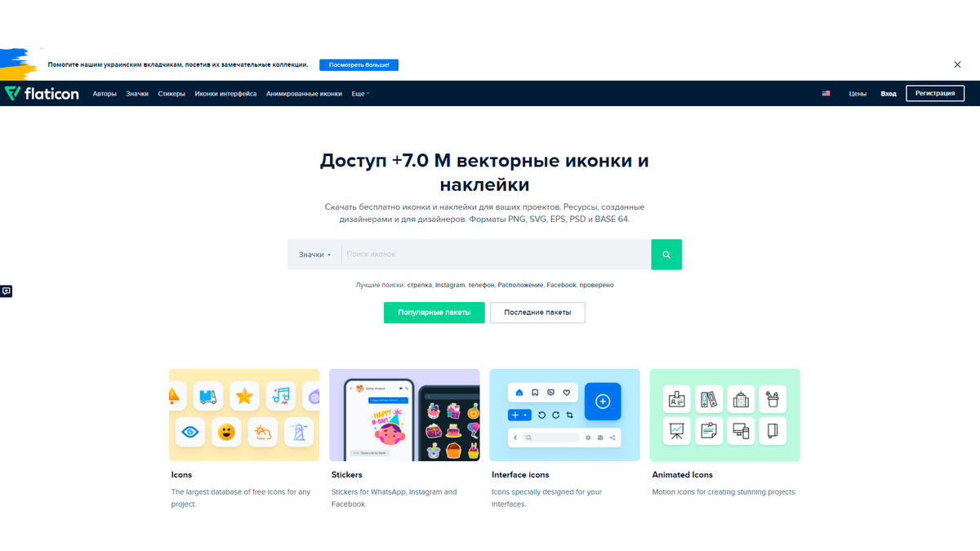This screenshot has height=551, width=980.
Task: Open the Icons category thumbnail
Action: click(x=244, y=415)
